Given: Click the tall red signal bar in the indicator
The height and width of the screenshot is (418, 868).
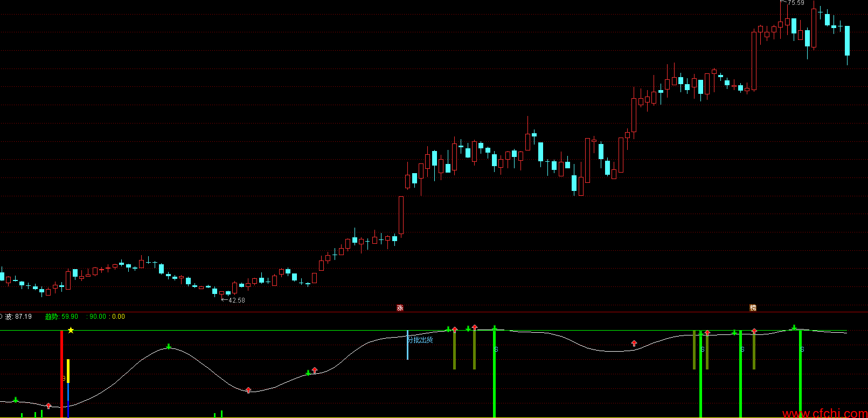Looking at the screenshot, I should pyautogui.click(x=61, y=374).
